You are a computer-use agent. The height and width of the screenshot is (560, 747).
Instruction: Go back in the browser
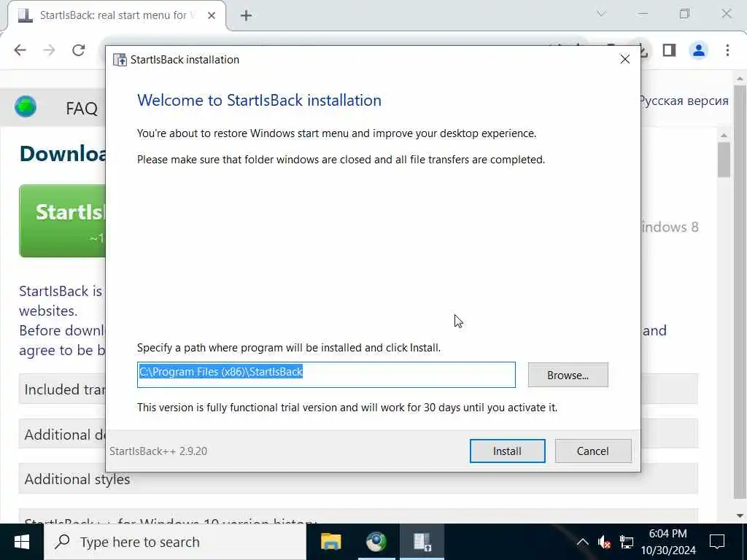tap(20, 50)
